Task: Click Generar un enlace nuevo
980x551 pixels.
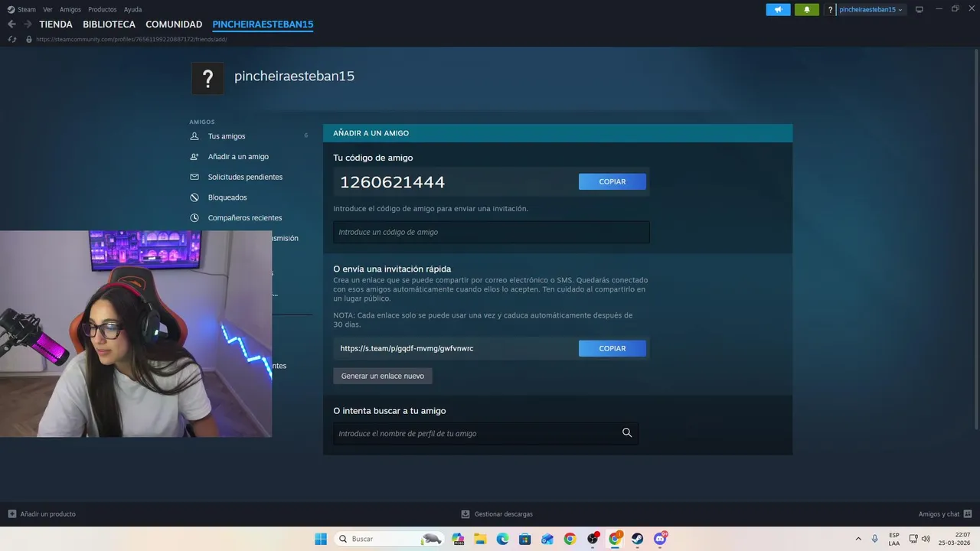Action: point(383,376)
